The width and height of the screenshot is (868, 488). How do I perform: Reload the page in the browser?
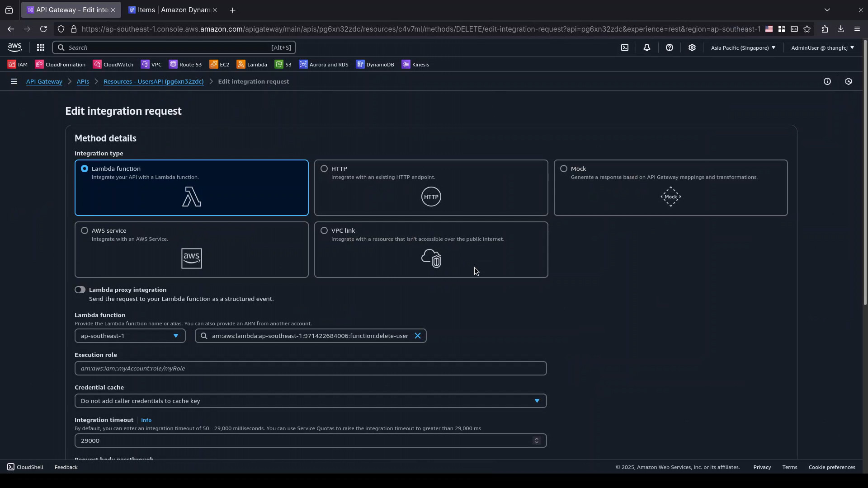43,29
